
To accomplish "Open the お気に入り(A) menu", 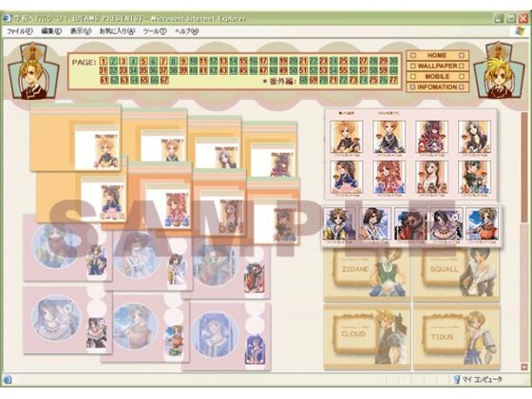I will click(x=117, y=31).
